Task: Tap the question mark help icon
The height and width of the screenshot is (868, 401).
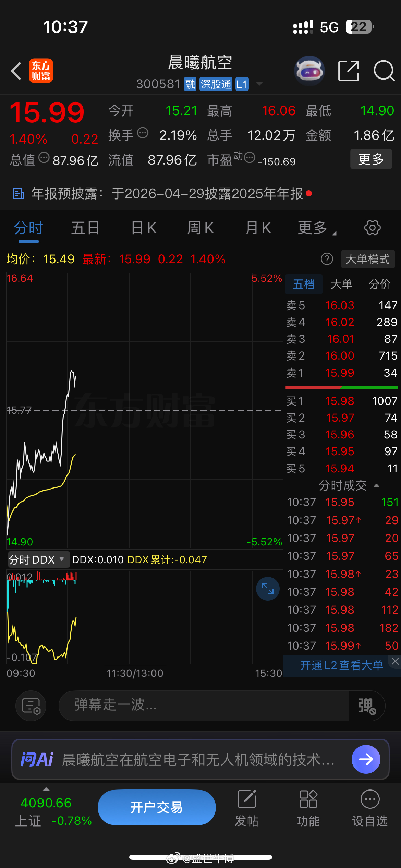Action: pyautogui.click(x=327, y=259)
